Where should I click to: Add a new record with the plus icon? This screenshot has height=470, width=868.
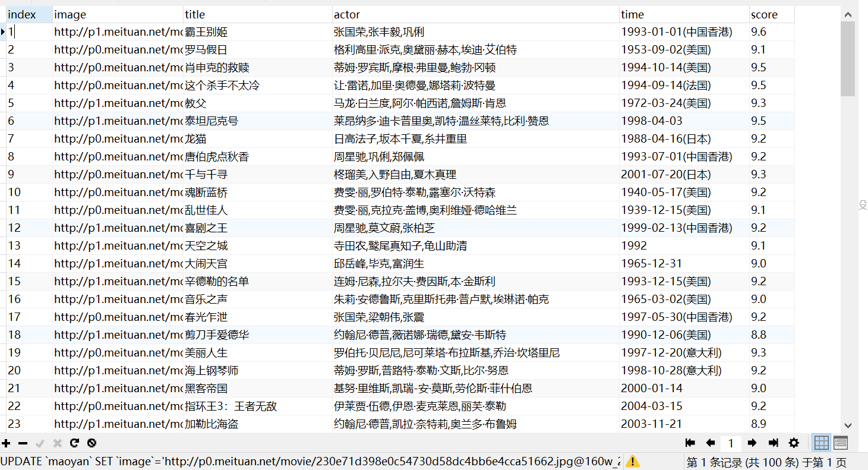click(6, 443)
